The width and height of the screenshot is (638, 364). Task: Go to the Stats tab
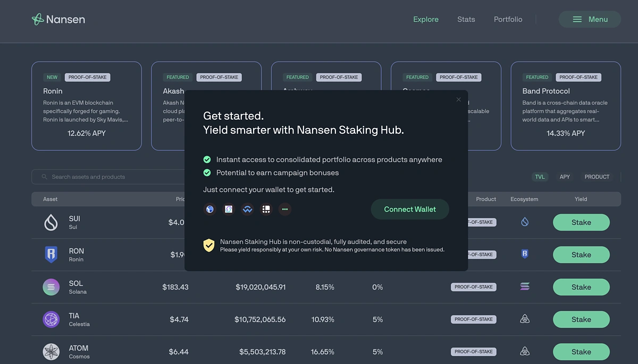(466, 19)
